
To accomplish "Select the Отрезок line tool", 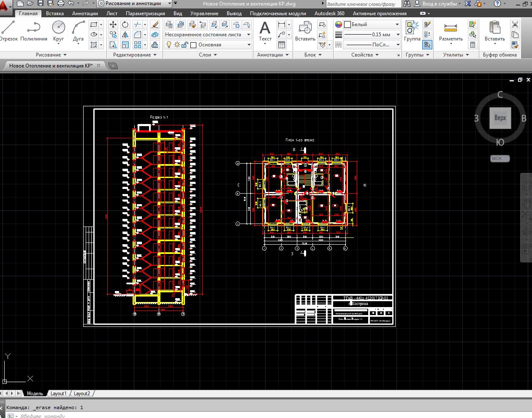I will (8, 31).
